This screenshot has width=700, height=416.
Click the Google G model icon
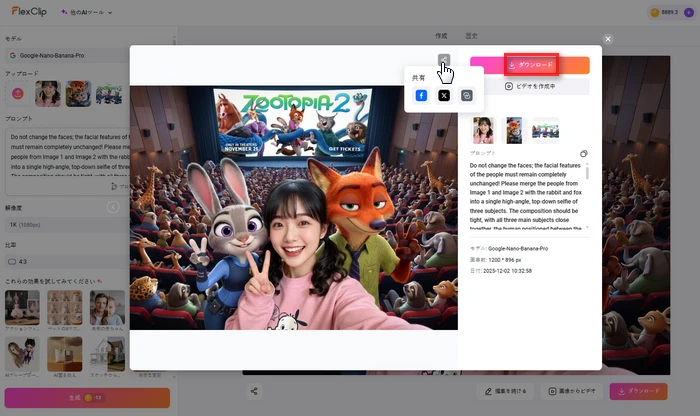point(12,55)
